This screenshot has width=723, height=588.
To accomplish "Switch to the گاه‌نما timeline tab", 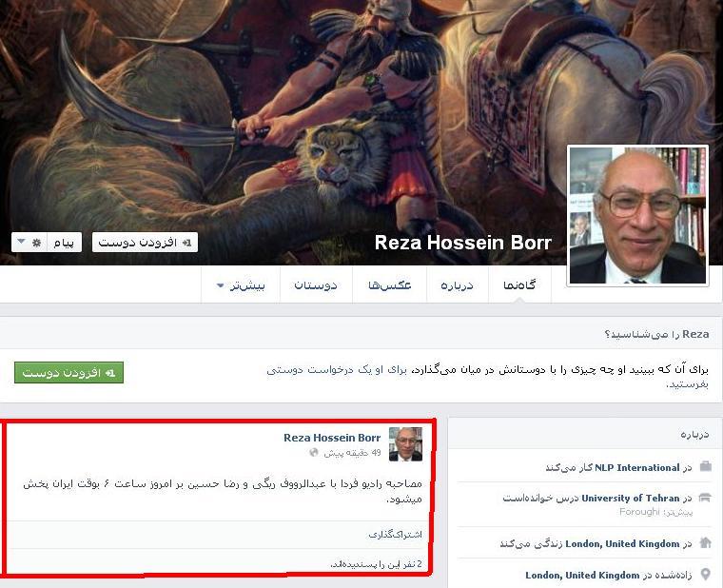I will (x=519, y=284).
